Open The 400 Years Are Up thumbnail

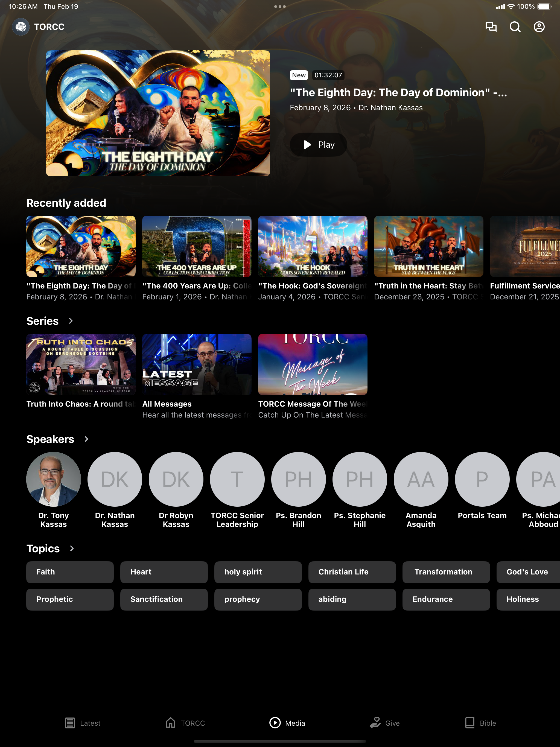[197, 246]
